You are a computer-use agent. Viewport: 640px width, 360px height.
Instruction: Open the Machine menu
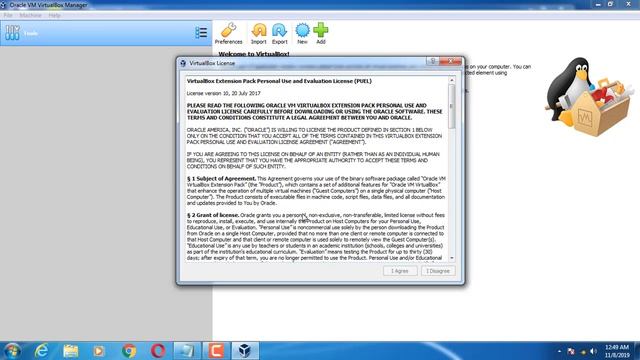[30, 15]
